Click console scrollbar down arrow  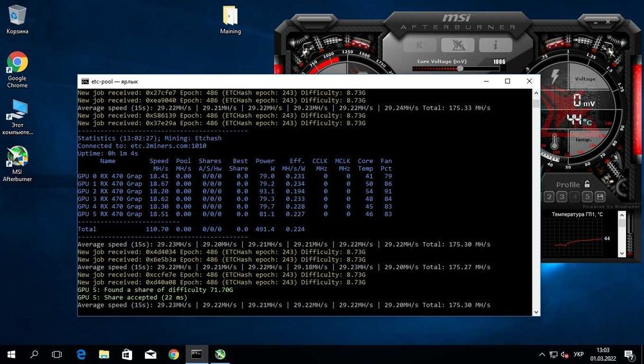click(x=536, y=312)
